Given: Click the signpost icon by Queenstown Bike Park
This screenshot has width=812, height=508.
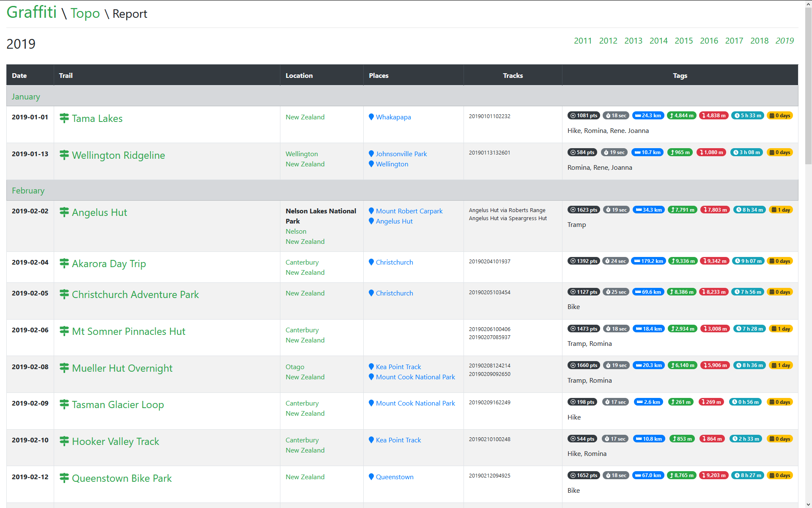Looking at the screenshot, I should [x=64, y=478].
